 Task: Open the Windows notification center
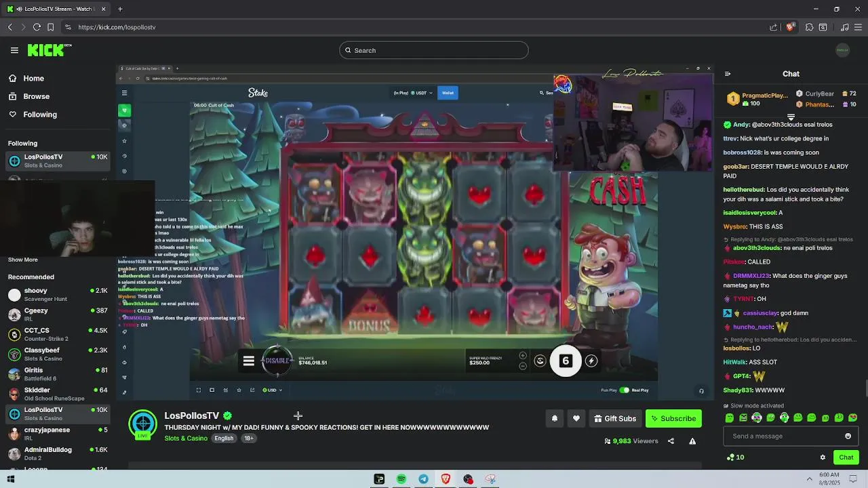[x=854, y=479]
